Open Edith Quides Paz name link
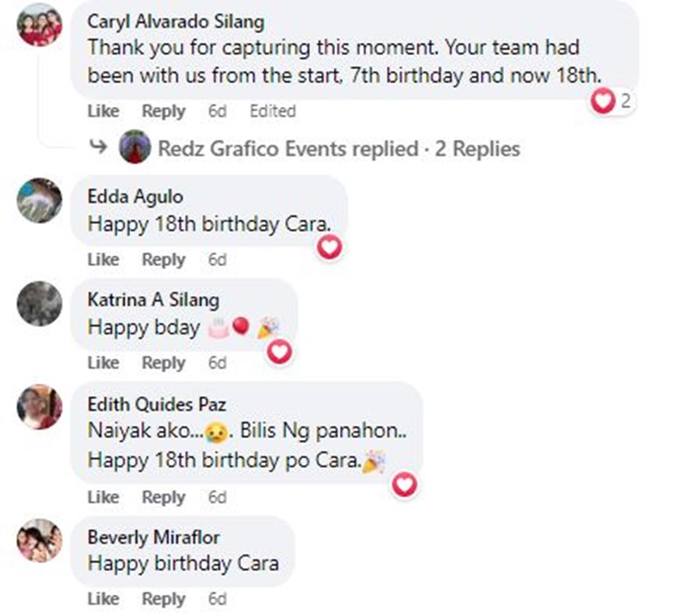This screenshot has height=616, width=688. click(157, 403)
